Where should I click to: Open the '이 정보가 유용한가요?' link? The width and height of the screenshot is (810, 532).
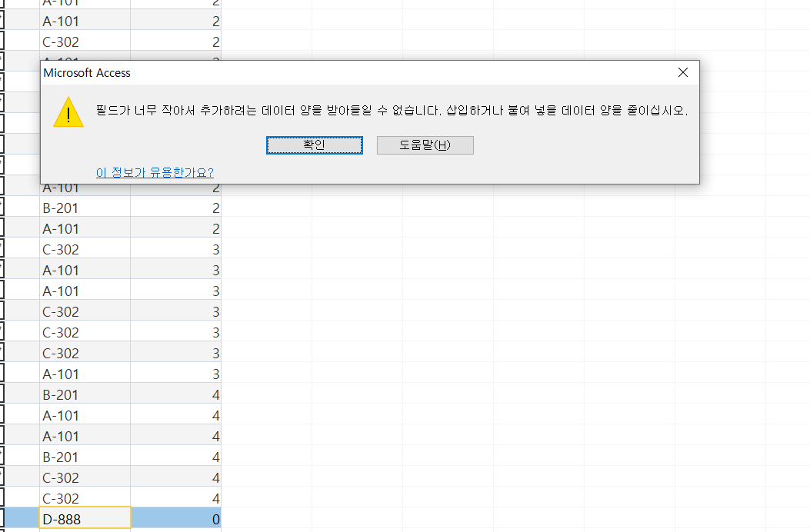point(155,172)
